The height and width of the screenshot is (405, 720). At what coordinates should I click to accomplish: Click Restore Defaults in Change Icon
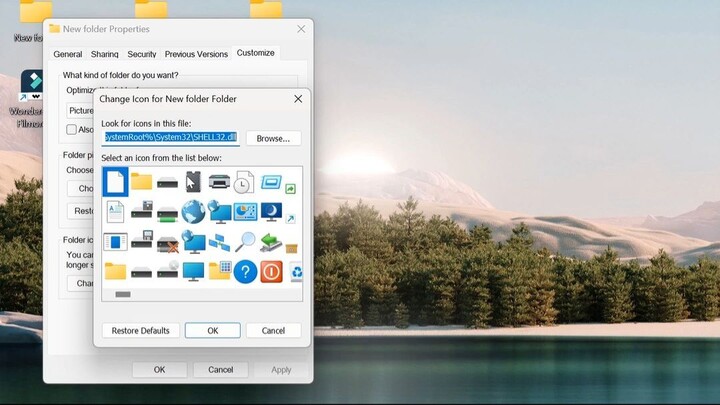tap(141, 331)
